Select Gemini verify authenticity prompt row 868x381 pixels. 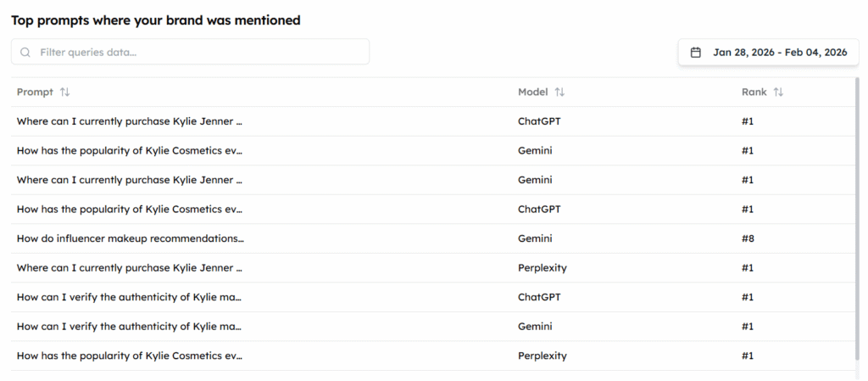pyautogui.click(x=130, y=327)
